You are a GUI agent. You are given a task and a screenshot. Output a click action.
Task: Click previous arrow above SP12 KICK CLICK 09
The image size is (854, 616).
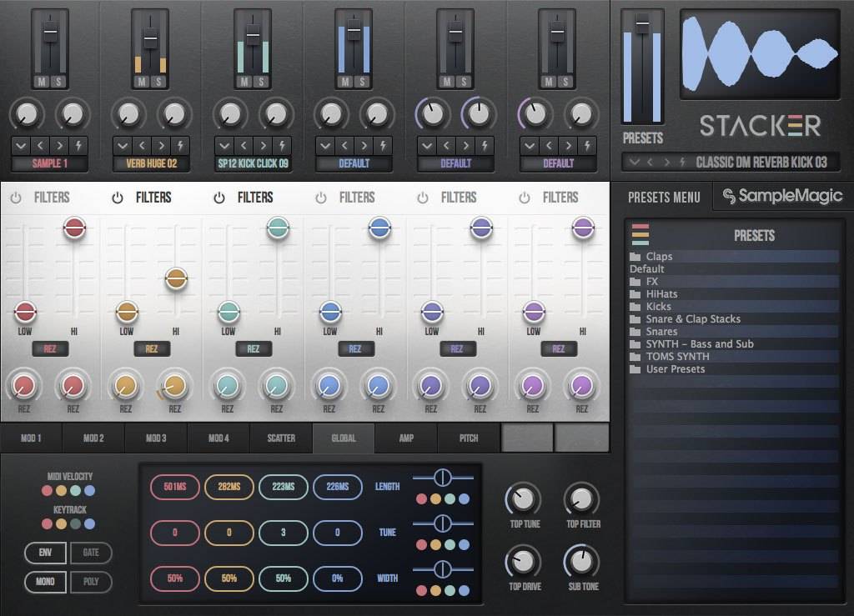click(244, 144)
